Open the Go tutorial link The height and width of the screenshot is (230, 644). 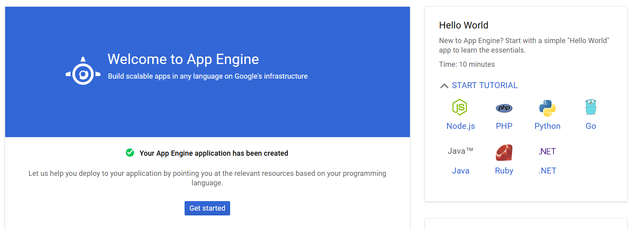click(x=591, y=126)
